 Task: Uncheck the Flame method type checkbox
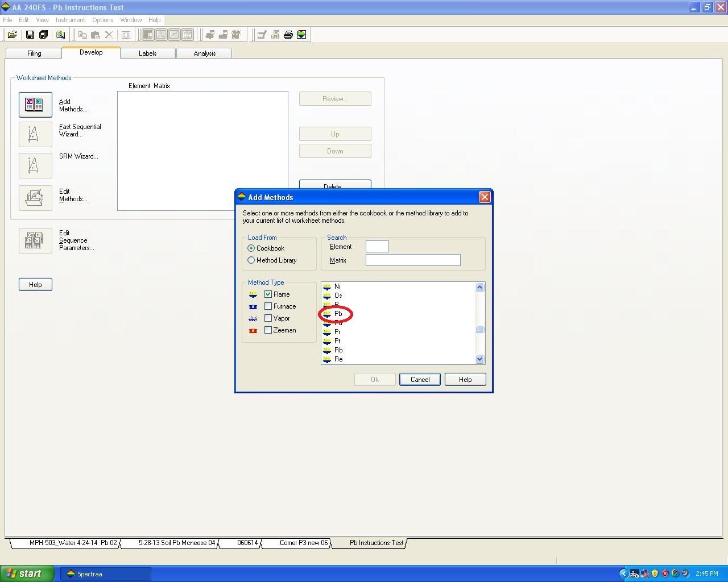click(x=268, y=294)
